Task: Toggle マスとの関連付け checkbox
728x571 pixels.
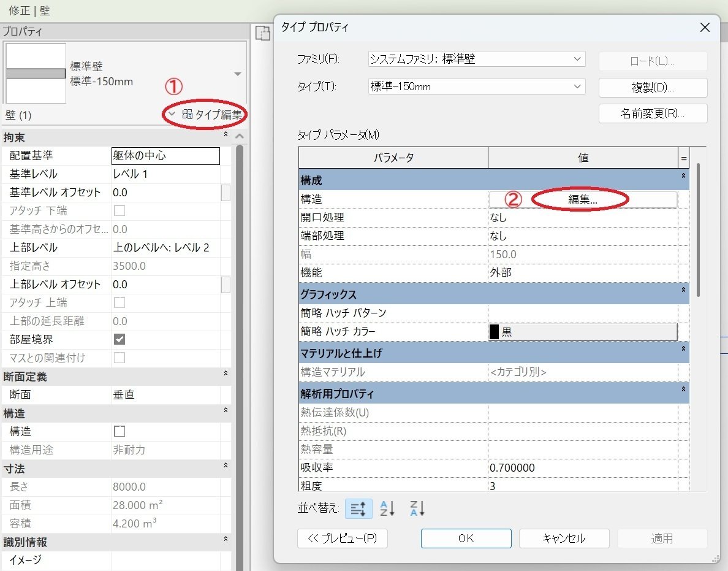Action: click(x=119, y=358)
